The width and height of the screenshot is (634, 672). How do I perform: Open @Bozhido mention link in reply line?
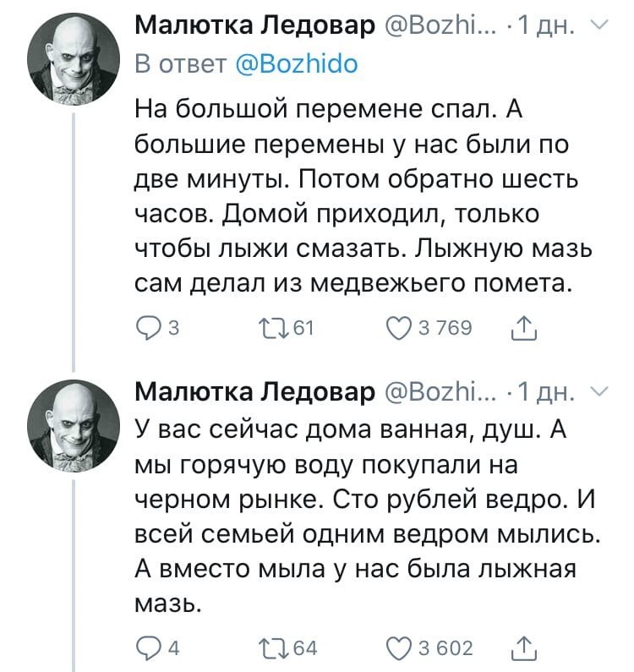(297, 64)
